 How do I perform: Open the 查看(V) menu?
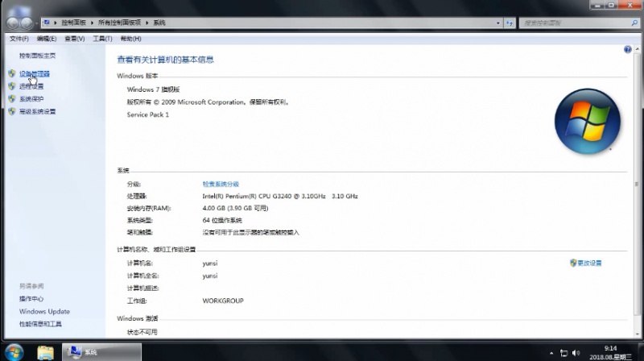pos(74,39)
